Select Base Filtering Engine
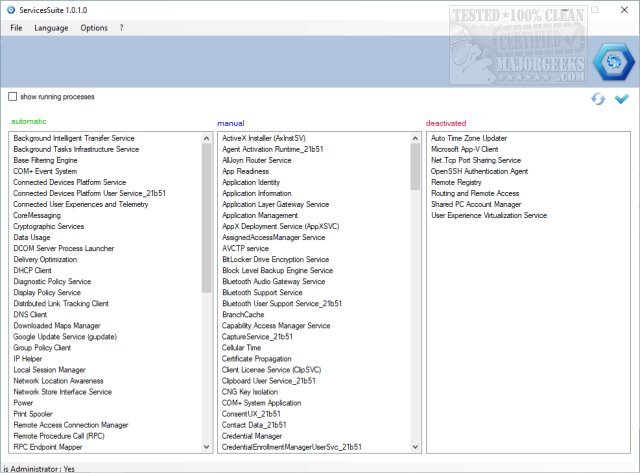Viewport: 640px width, 473px height. 45,160
